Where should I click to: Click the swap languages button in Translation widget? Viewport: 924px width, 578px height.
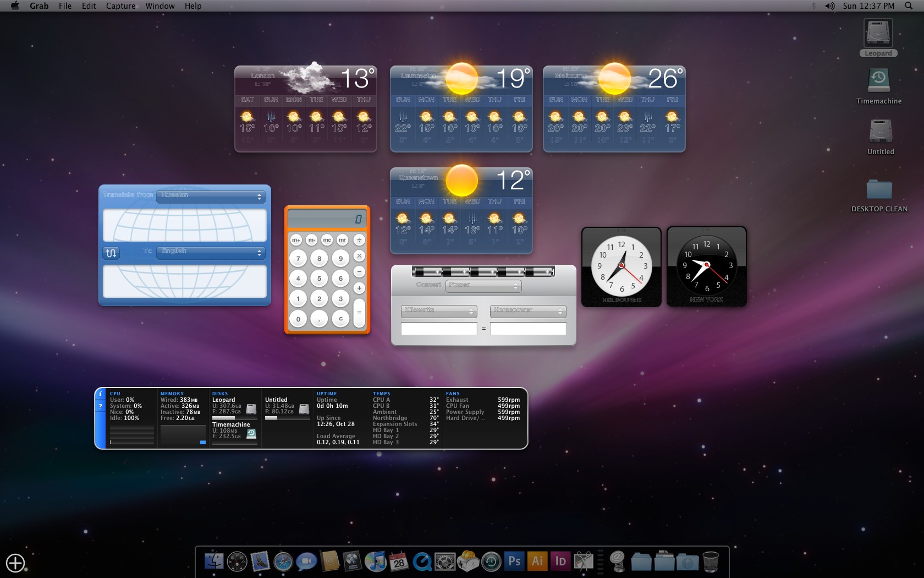pyautogui.click(x=111, y=253)
